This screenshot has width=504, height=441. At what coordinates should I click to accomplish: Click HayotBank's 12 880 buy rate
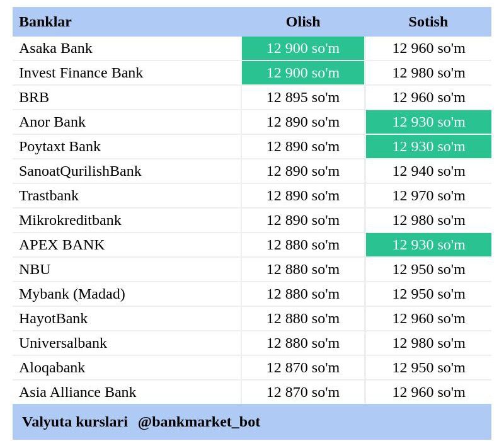[x=303, y=319]
